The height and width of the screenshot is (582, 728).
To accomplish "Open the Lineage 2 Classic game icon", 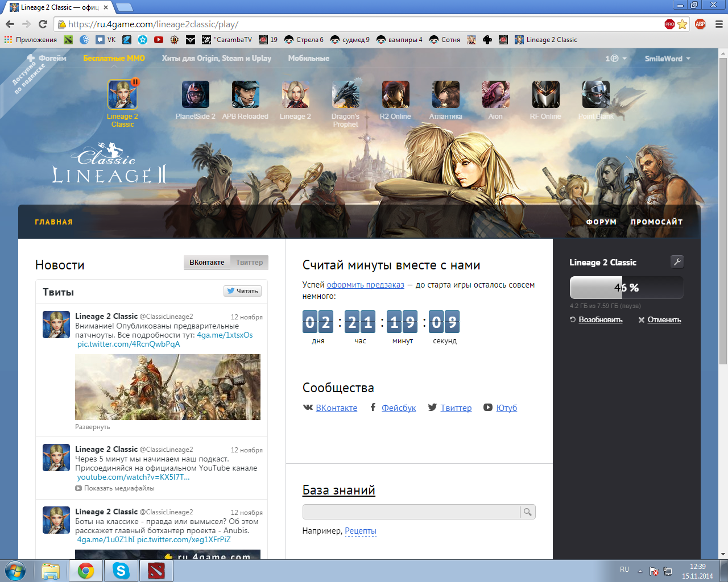I will coord(123,94).
